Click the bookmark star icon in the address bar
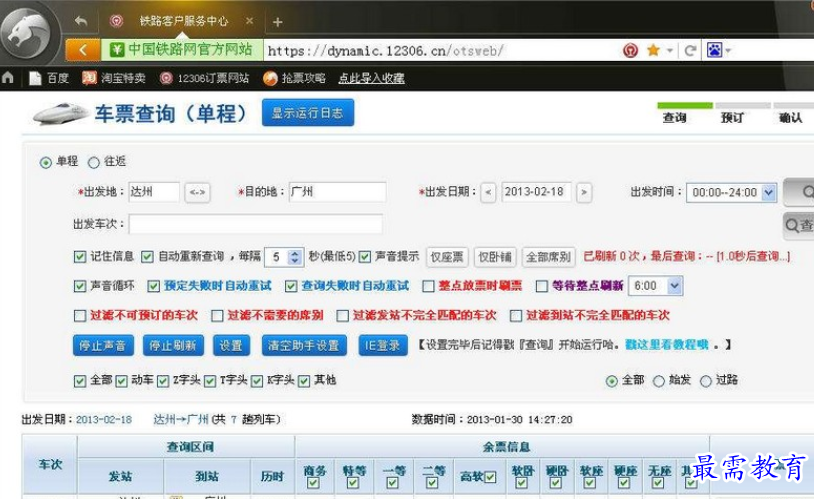This screenshot has width=814, height=499. click(653, 50)
